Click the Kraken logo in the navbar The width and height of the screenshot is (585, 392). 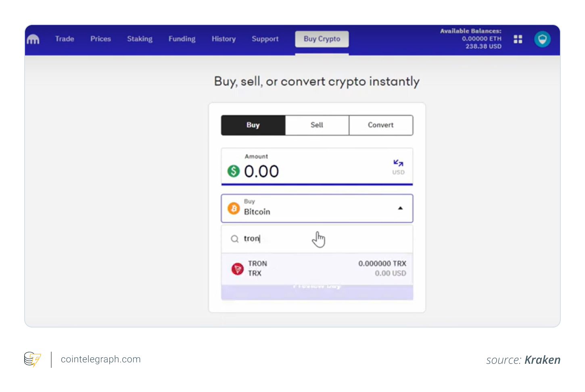(33, 39)
